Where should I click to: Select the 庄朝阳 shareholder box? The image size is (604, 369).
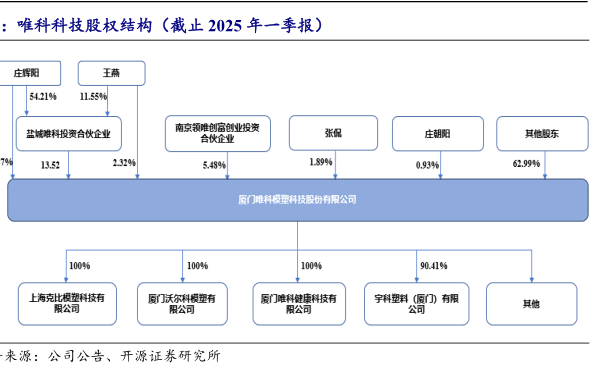click(438, 134)
